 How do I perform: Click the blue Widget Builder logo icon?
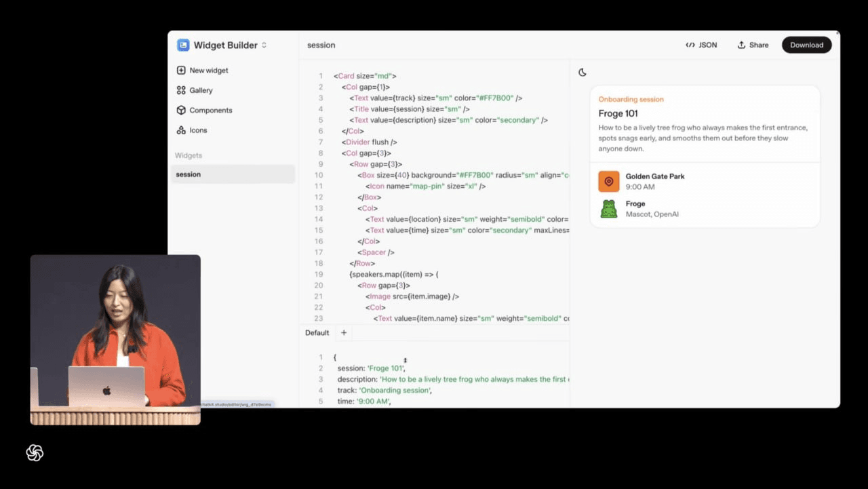183,45
